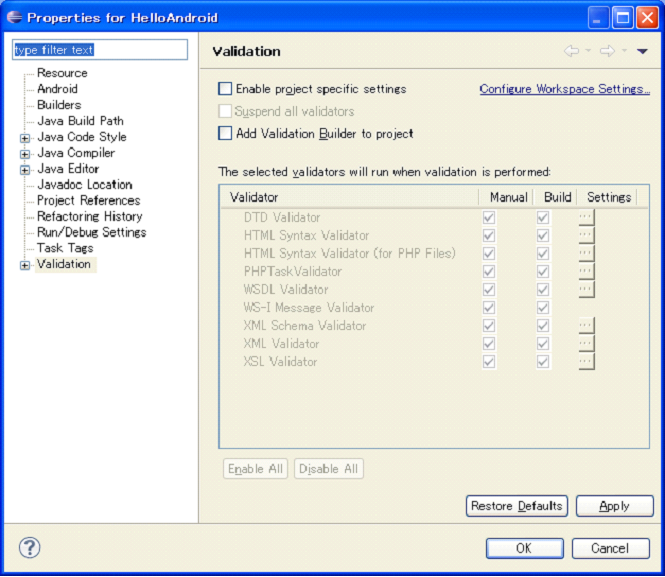
Task: Enable project specific settings checkbox
Action: pos(225,89)
